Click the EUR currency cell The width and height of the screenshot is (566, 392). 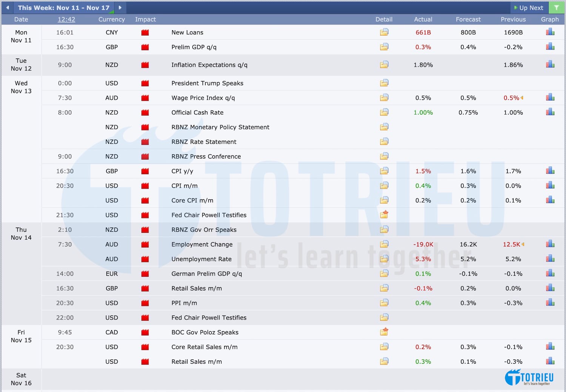pyautogui.click(x=112, y=274)
